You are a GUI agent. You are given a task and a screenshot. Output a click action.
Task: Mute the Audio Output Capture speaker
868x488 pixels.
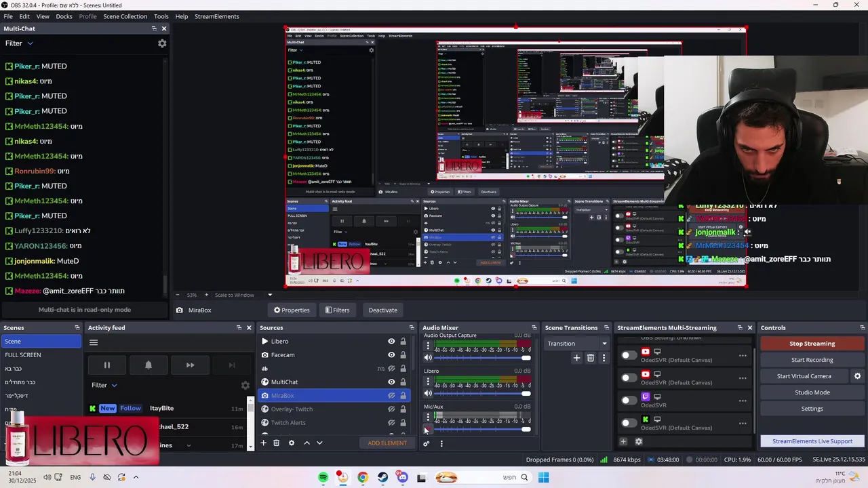click(x=428, y=358)
